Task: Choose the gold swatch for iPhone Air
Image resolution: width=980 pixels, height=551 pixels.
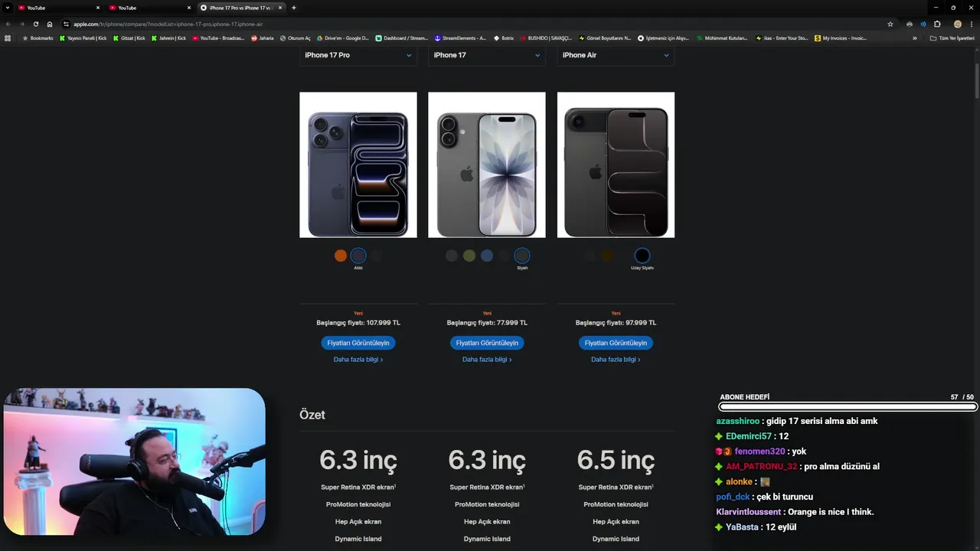Action: coord(607,256)
